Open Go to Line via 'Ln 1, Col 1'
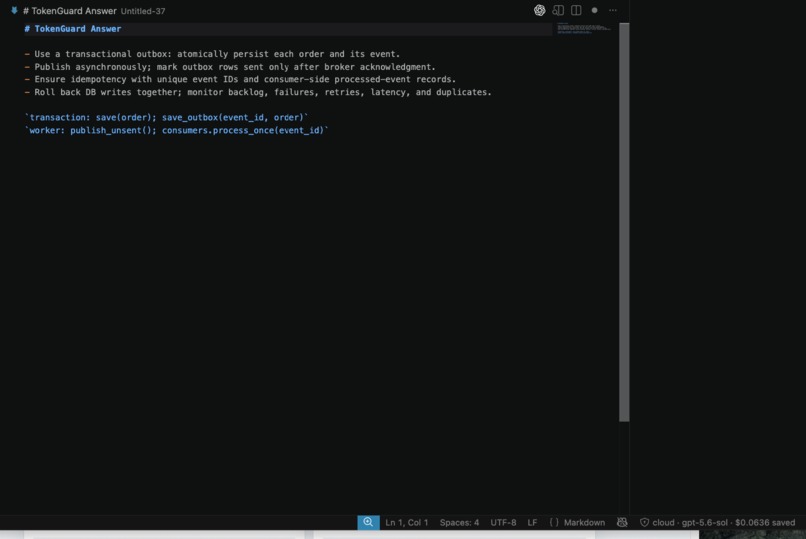The height and width of the screenshot is (539, 806). [x=407, y=523]
